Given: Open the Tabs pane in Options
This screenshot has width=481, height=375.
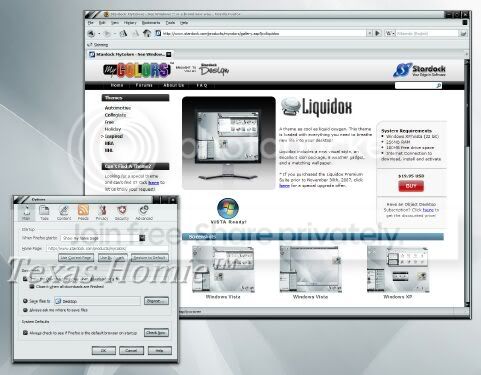Looking at the screenshot, I should [44, 213].
